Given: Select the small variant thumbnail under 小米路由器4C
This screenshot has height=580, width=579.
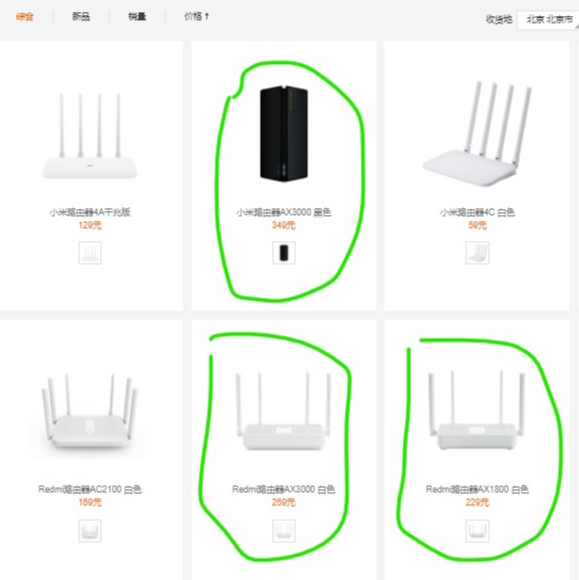Looking at the screenshot, I should pos(477,253).
